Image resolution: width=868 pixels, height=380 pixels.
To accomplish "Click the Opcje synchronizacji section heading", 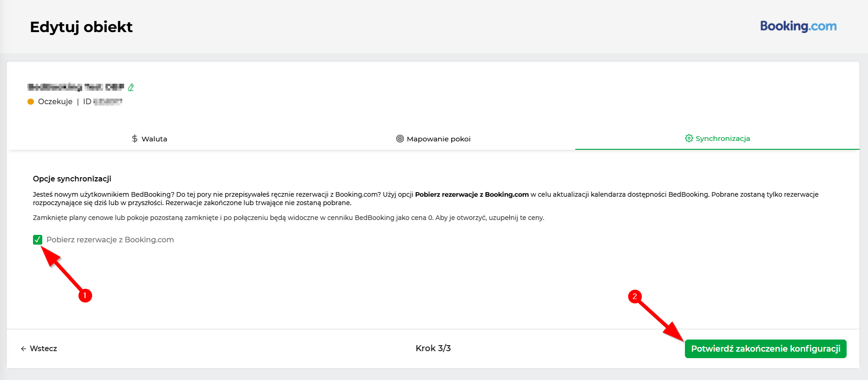I will pyautogui.click(x=72, y=179).
